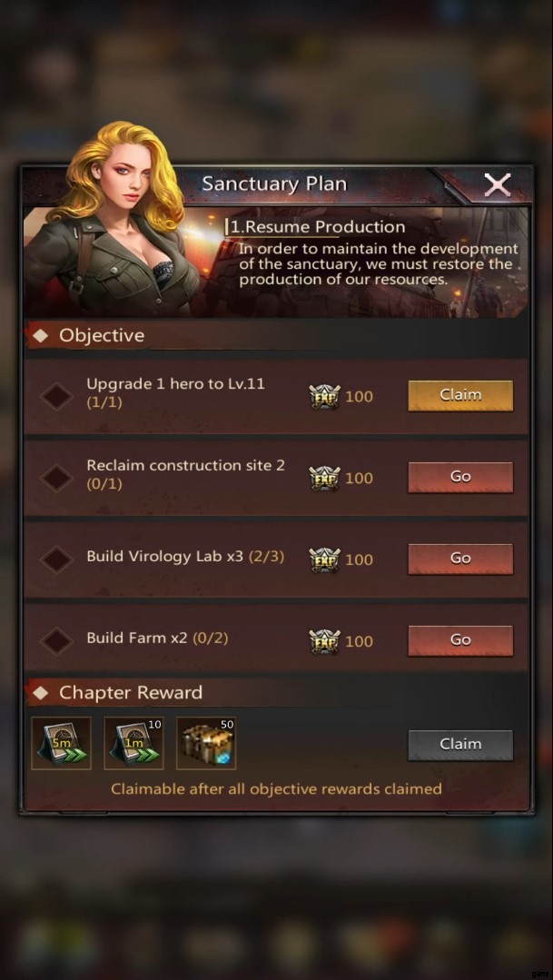The image size is (553, 980).
Task: Tap diamond marker beside Build Virology Lab
Action: (56, 559)
